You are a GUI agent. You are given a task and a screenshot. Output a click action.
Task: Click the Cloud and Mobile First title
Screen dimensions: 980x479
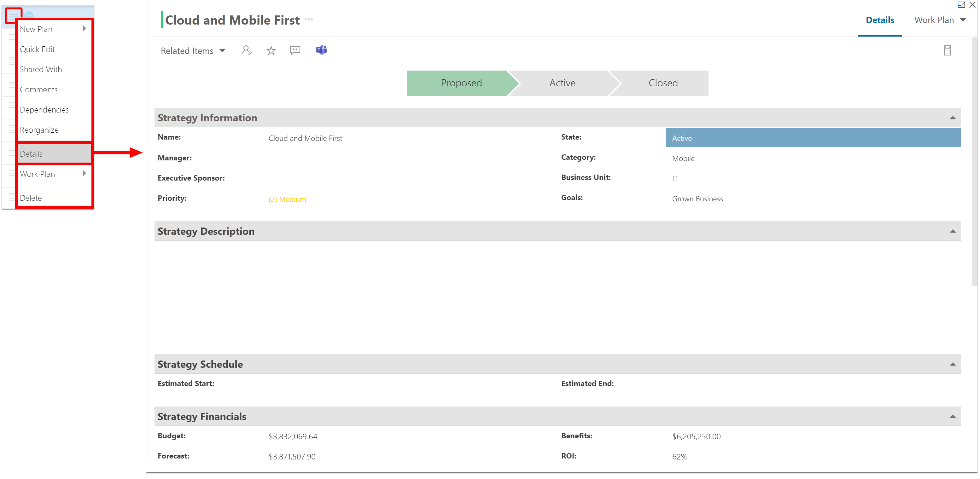coord(232,20)
